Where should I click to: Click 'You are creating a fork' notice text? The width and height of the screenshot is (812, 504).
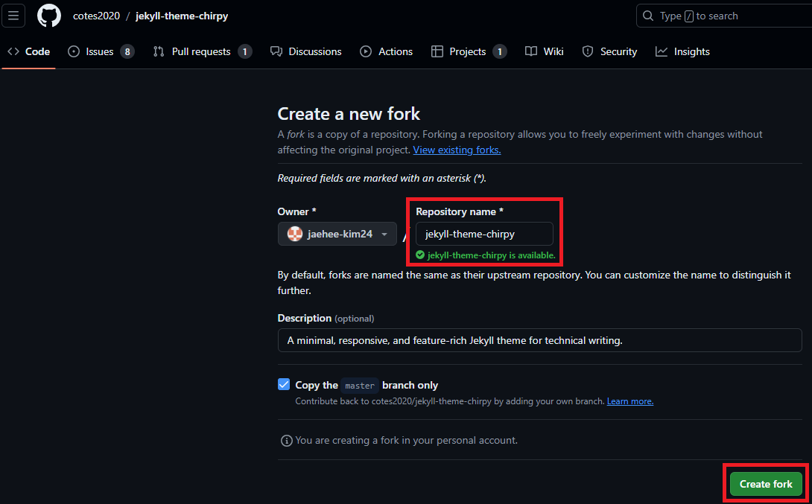tap(407, 441)
